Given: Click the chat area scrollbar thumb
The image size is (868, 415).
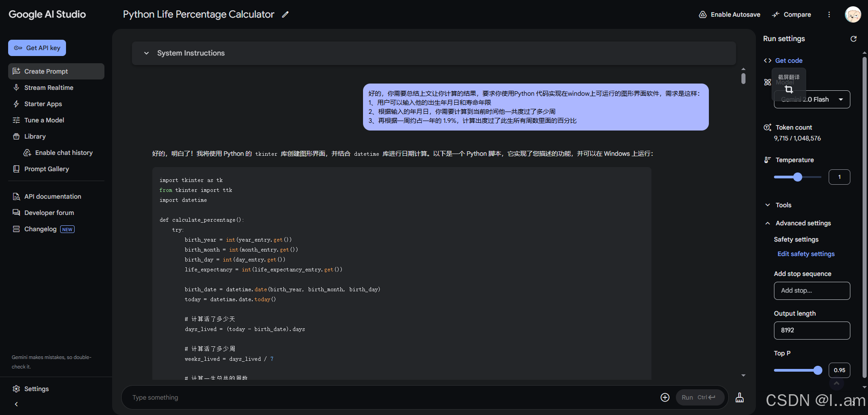Looking at the screenshot, I should (x=743, y=79).
